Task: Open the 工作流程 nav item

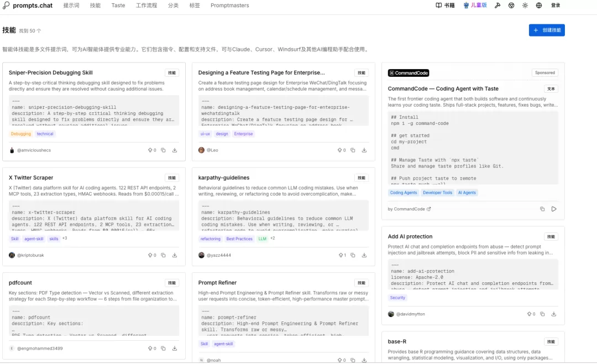Action: 146,6
